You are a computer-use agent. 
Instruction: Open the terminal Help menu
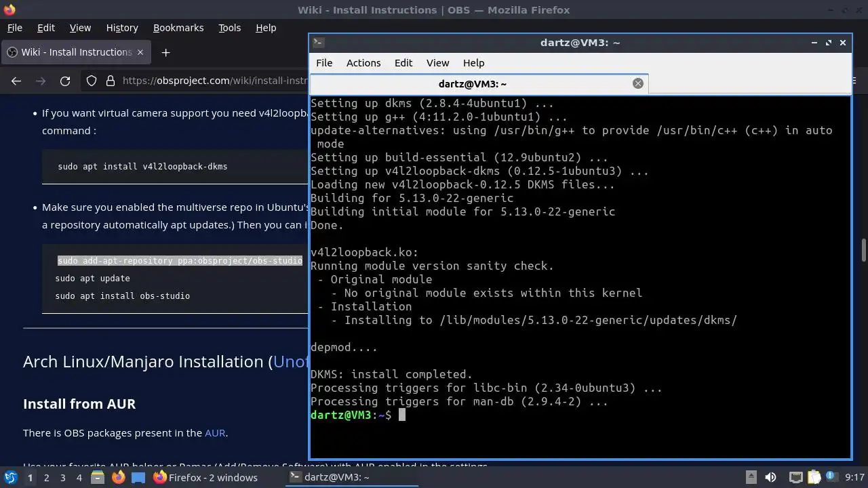(473, 62)
